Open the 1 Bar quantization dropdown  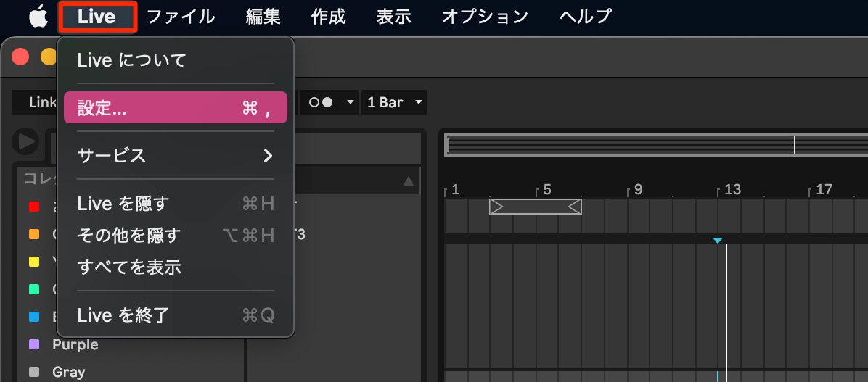[395, 102]
